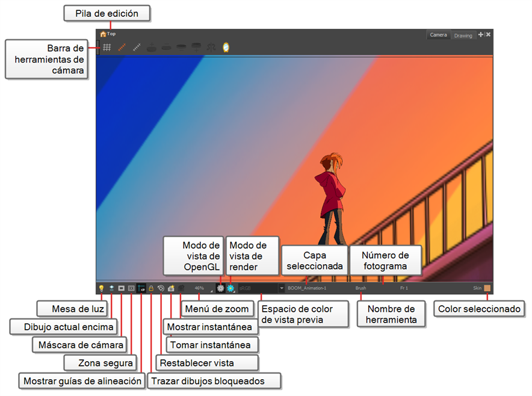Add a new view with the plus button
This screenshot has width=532, height=396.
pos(480,35)
